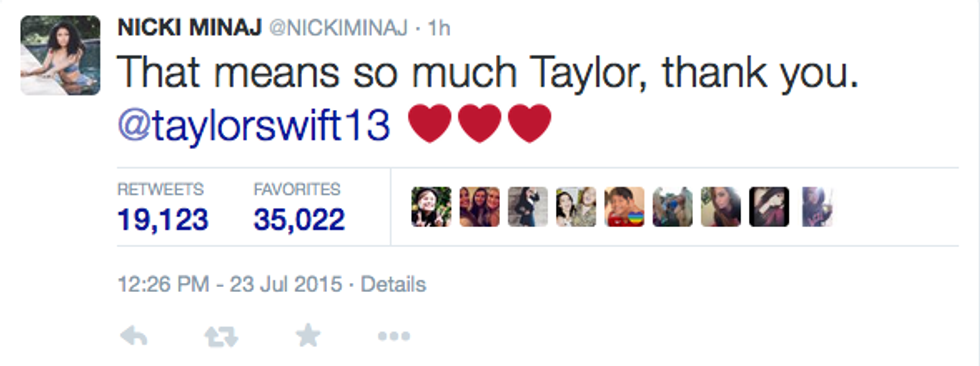
Task: View the 19,123 retweets list
Action: [162, 208]
